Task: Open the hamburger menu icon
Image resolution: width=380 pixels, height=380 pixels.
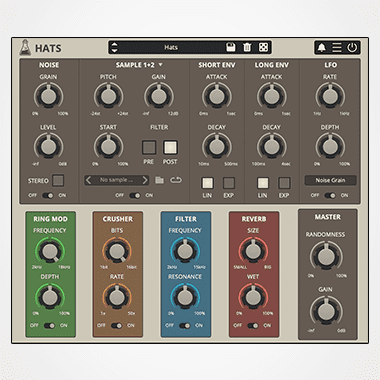Action: 337,48
